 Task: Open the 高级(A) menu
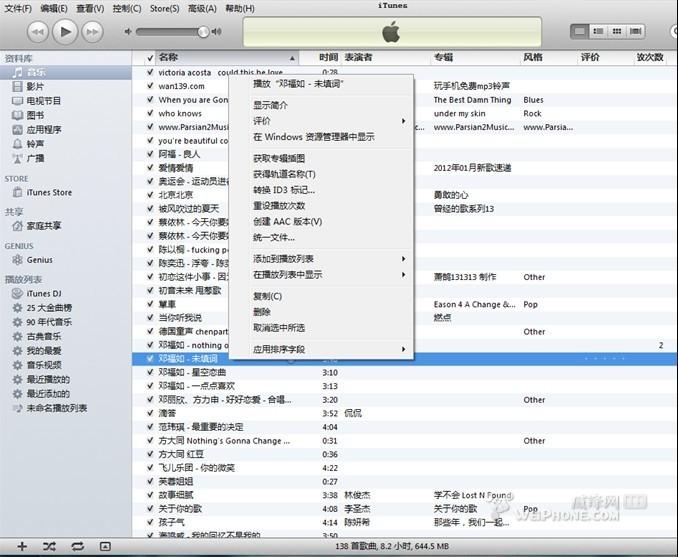coord(202,8)
